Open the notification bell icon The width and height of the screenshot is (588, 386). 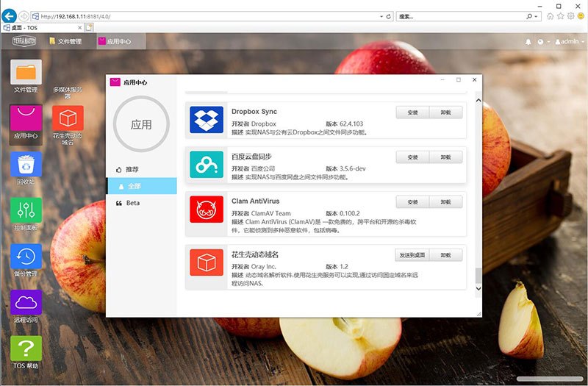528,42
